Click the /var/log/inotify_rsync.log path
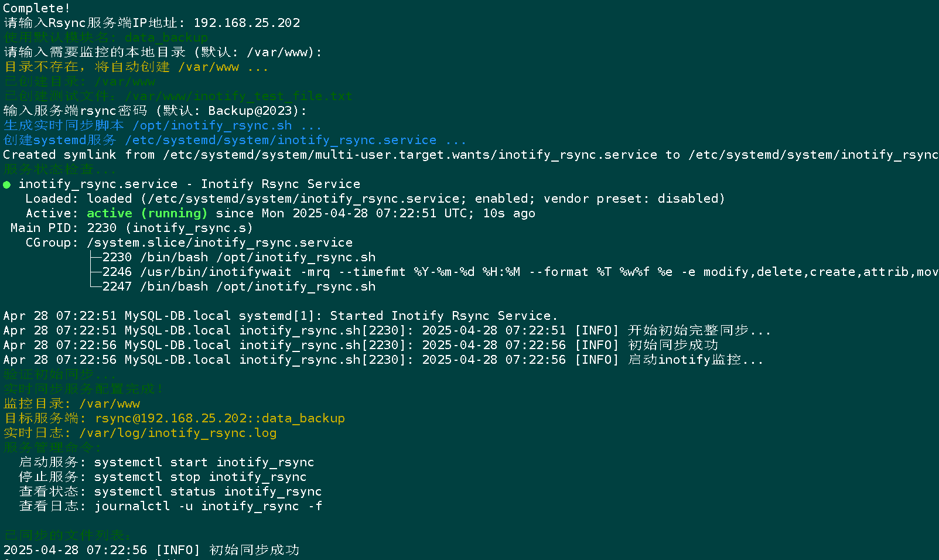Viewport: 939px width, 560px height. click(178, 433)
